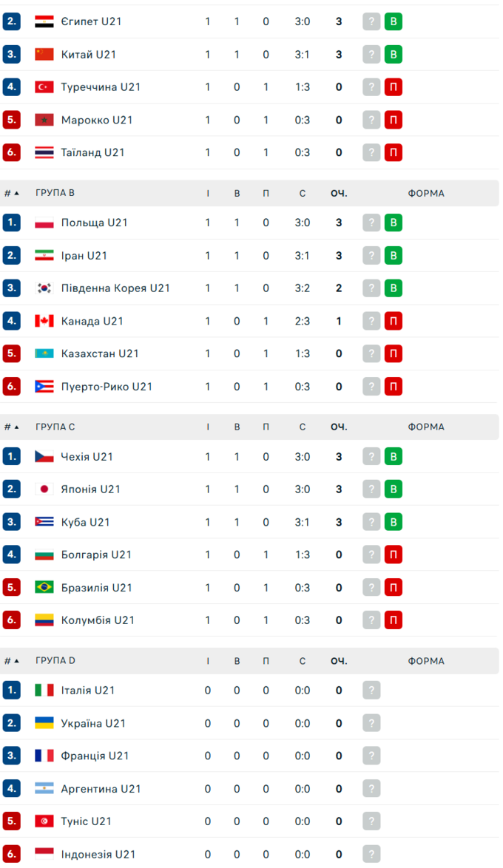The height and width of the screenshot is (868, 503).
Task: Click the Argentina flag icon
Action: click(44, 789)
